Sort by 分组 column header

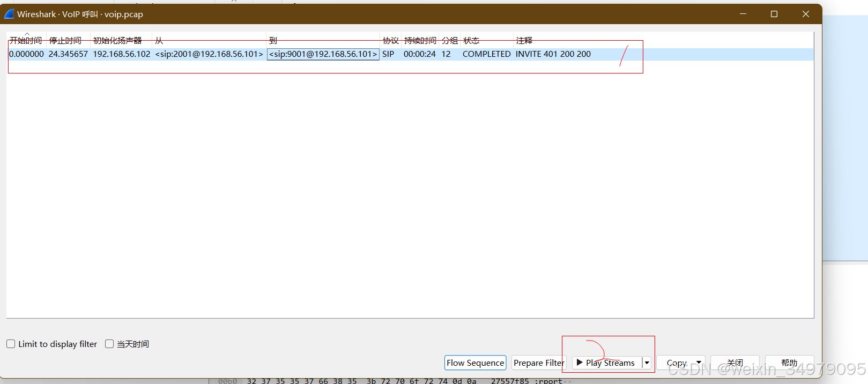tap(450, 40)
